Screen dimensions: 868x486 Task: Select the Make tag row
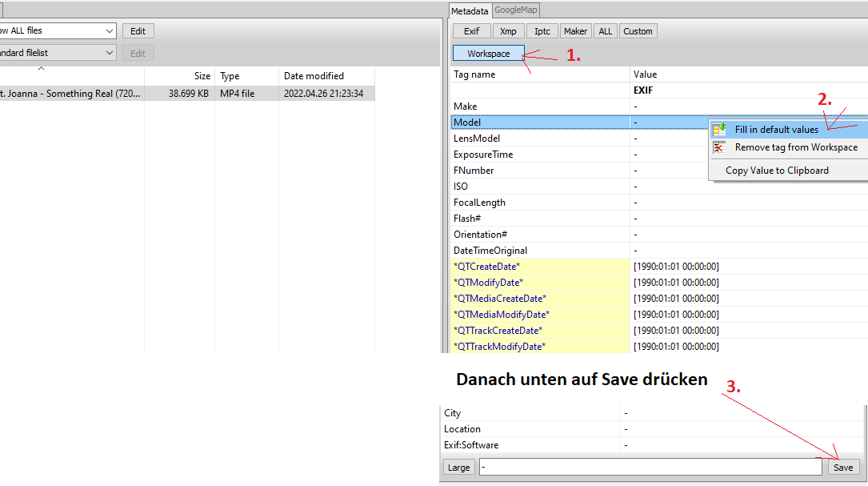(x=658, y=106)
